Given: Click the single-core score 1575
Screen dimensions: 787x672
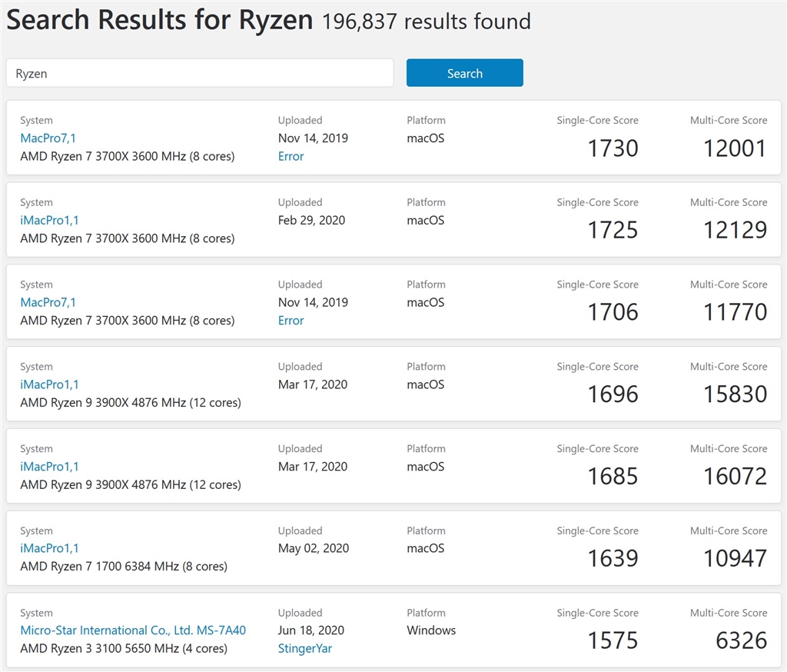Looking at the screenshot, I should point(613,640).
